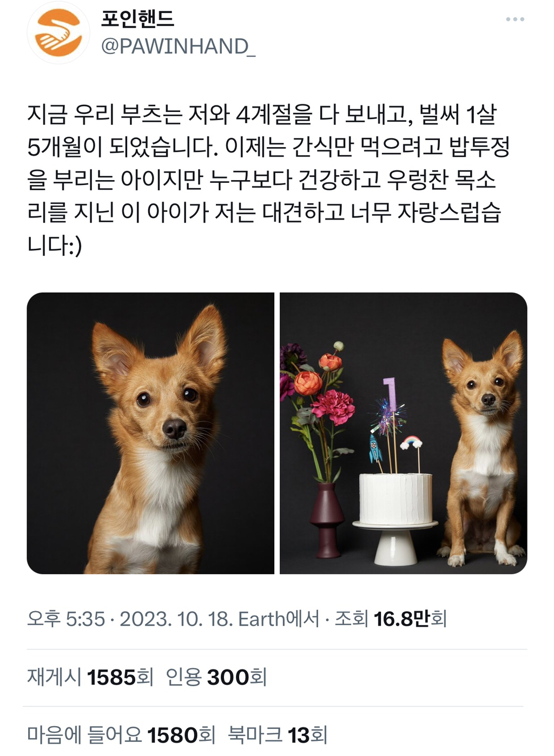Tap the first line of tweet text

[x=262, y=114]
